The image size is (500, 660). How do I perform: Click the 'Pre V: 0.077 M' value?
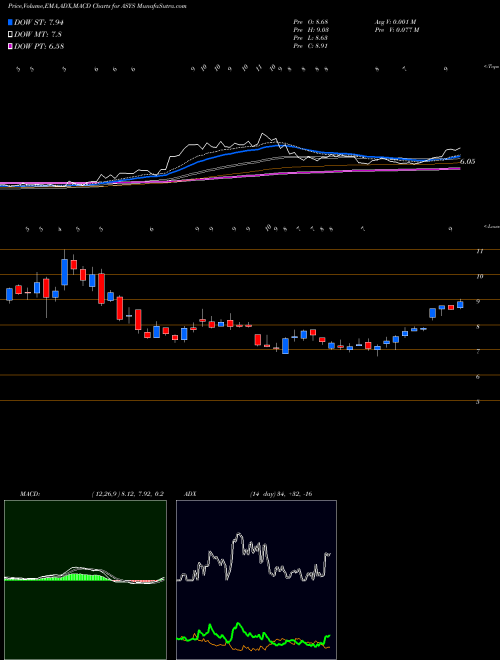pyautogui.click(x=396, y=29)
